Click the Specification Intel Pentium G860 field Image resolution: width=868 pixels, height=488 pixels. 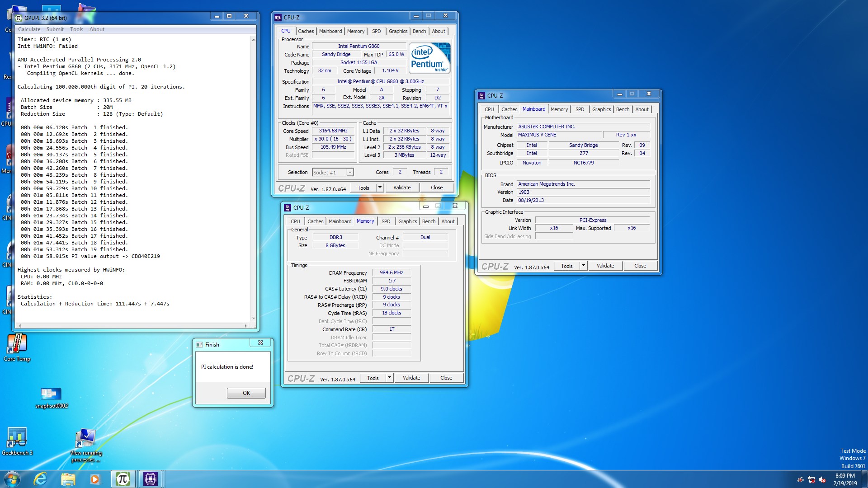[x=381, y=81]
